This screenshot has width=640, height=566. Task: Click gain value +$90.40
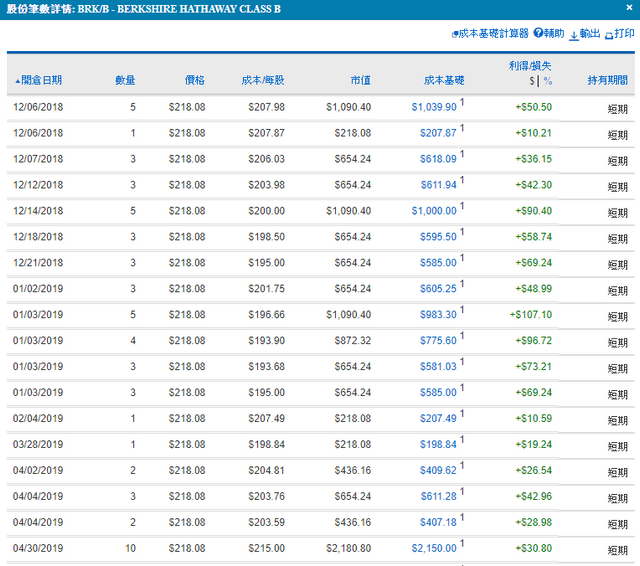[533, 211]
